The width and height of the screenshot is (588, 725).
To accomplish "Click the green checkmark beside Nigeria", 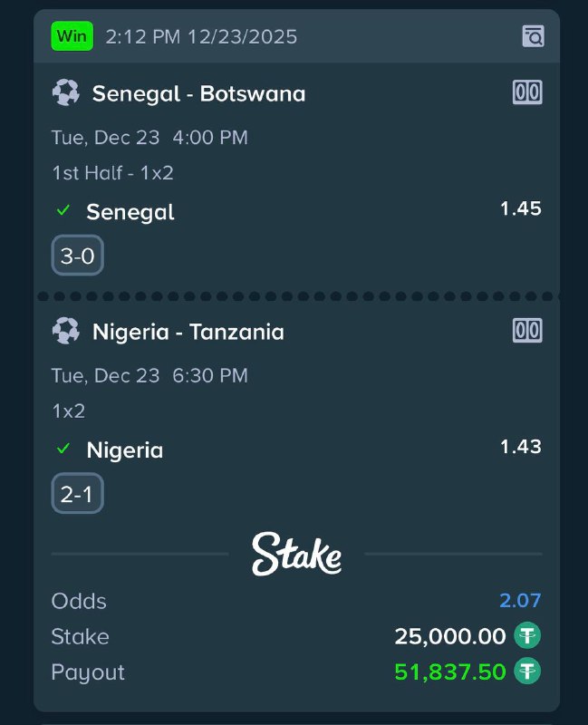I will coord(63,449).
